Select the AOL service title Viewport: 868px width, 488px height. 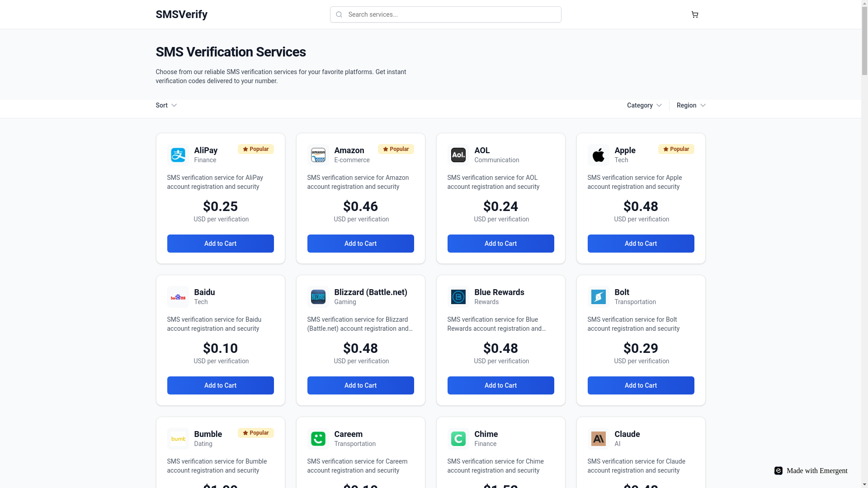[482, 150]
